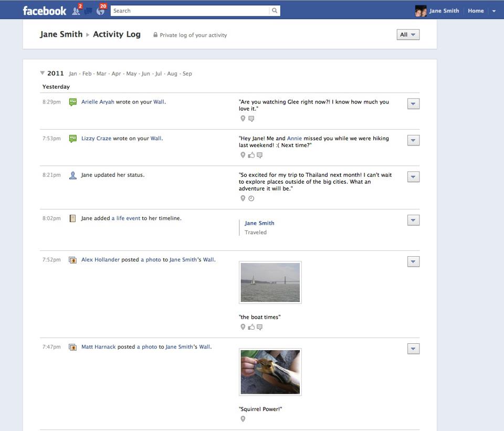Click the like thumb icon under Lizzy Craze's post
The height and width of the screenshot is (431, 504).
pos(250,155)
